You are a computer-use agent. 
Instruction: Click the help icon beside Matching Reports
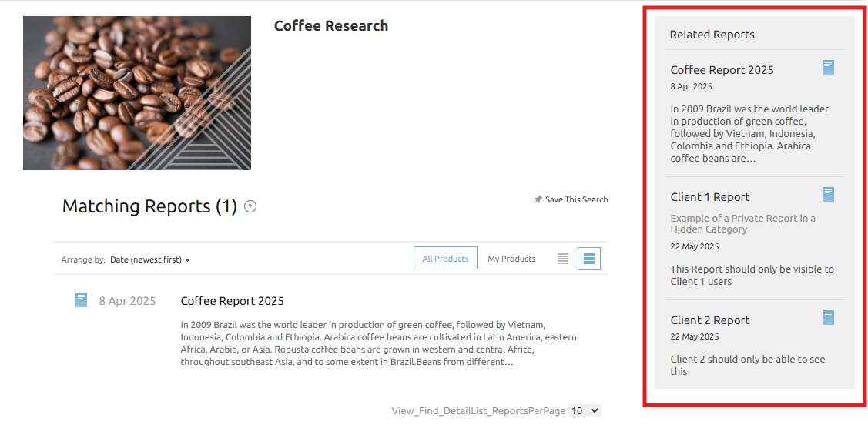[x=250, y=206]
